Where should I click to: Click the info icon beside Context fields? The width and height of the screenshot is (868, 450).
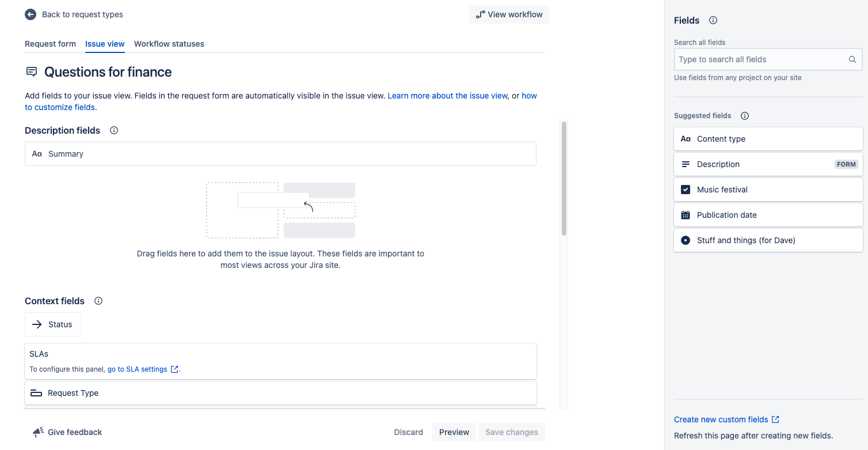(x=98, y=301)
